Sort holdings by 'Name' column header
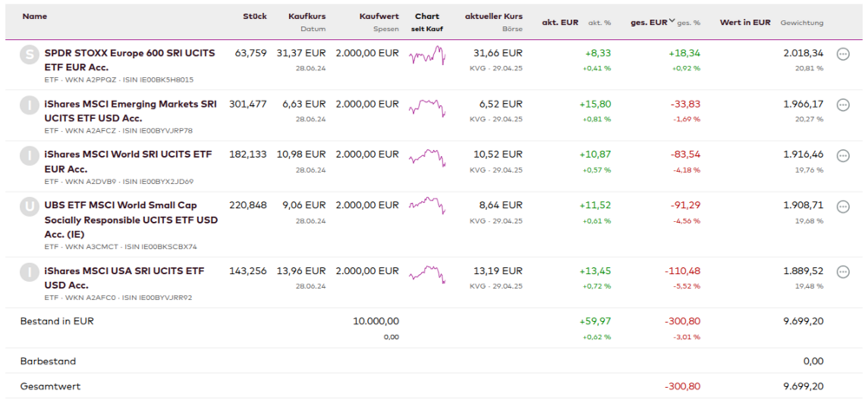The image size is (868, 412). click(35, 16)
